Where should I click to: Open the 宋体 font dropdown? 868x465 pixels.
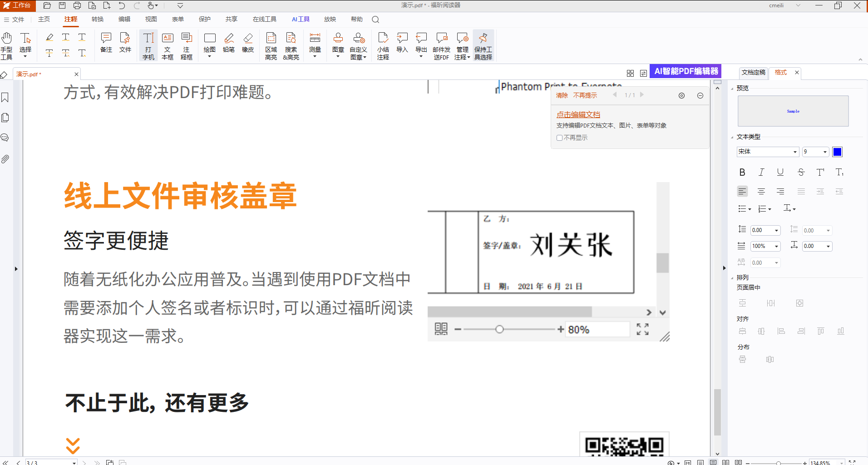(768, 152)
